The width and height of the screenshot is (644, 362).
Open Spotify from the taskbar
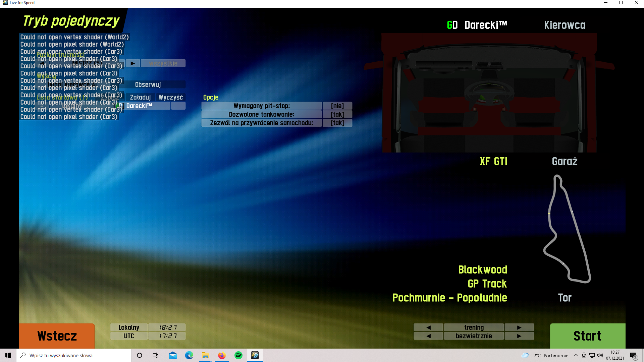click(238, 355)
